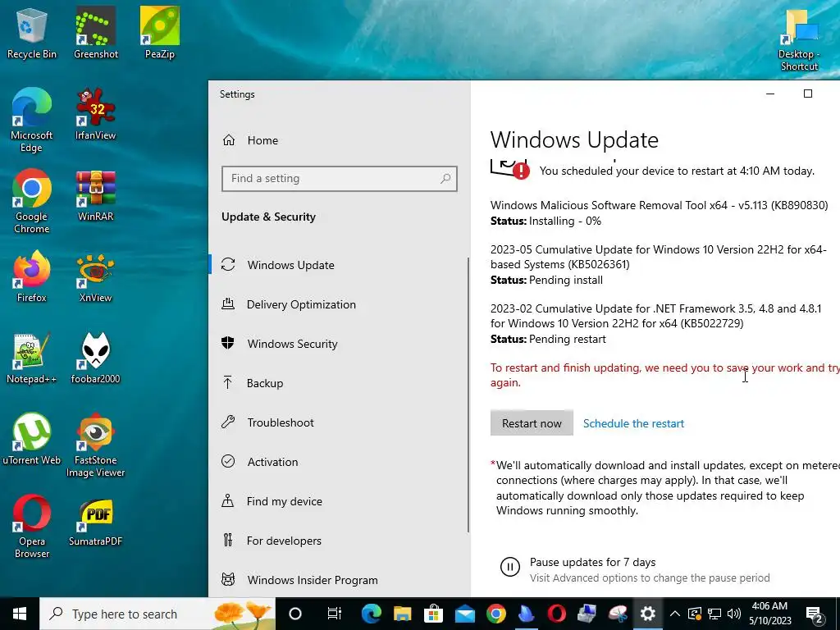Open the notification Action Center
Image resolution: width=840 pixels, height=630 pixels.
(x=815, y=614)
